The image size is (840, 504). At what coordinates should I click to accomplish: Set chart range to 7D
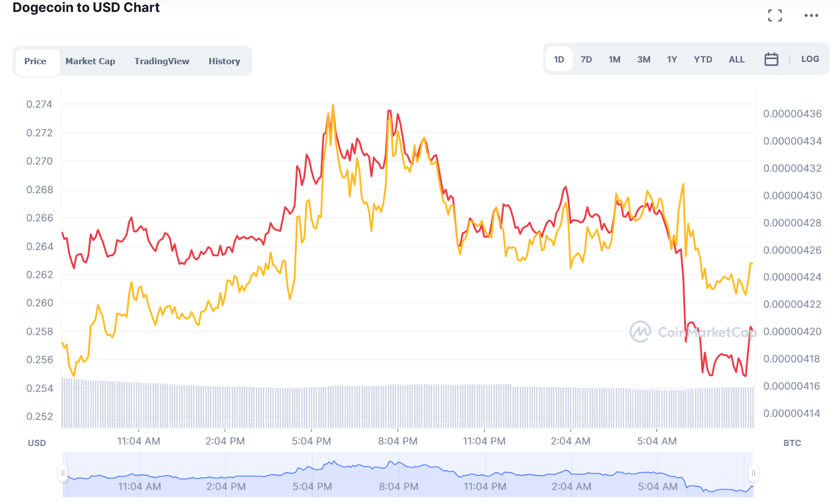pyautogui.click(x=586, y=60)
